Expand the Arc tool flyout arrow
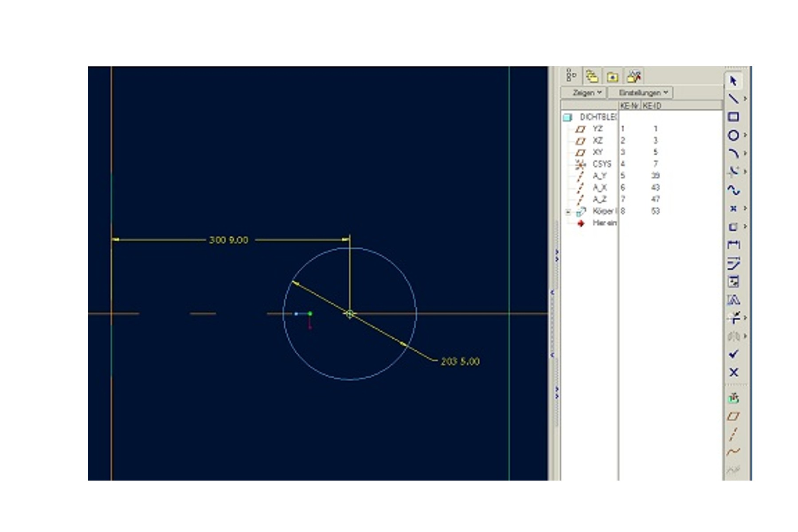The height and width of the screenshot is (532, 798). (x=745, y=153)
